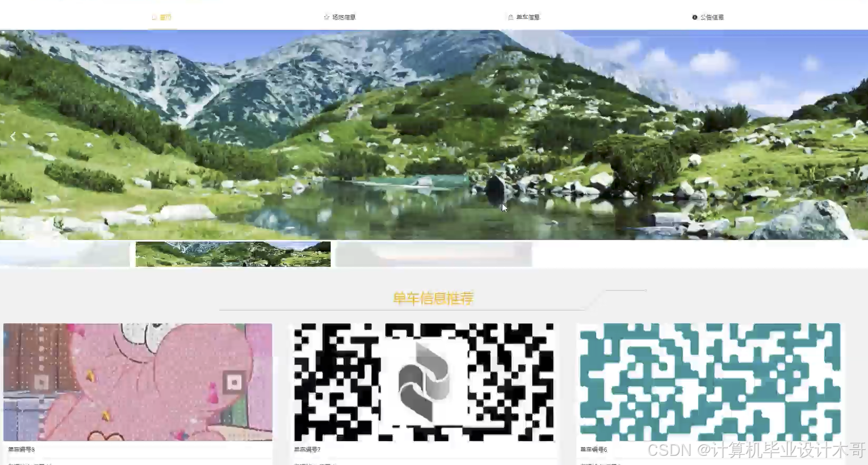Open the teal QR code bike card
The image size is (868, 465).
[x=709, y=382]
